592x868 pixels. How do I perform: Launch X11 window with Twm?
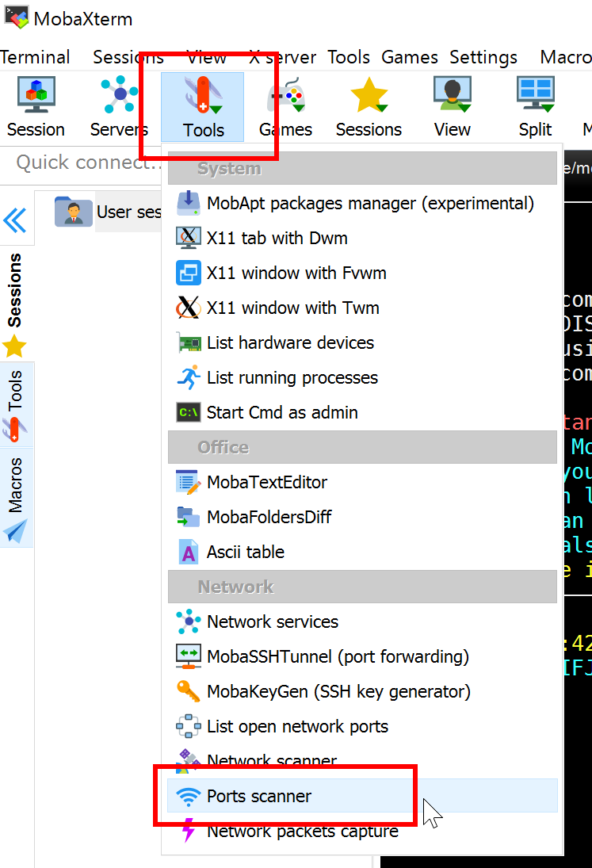(362, 308)
